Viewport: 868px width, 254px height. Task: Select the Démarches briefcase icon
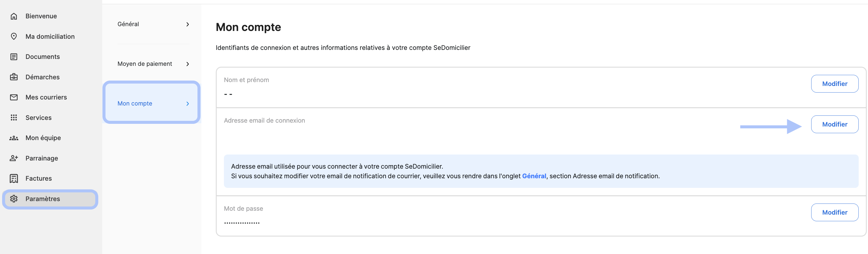pos(14,77)
